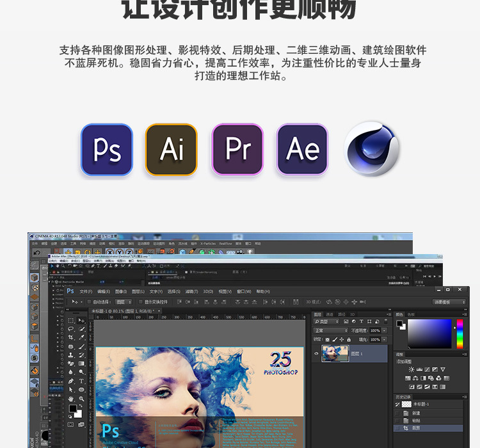This screenshot has height=448, width=480.
Task: Set history brush source beside 新建 state
Action: (397, 413)
